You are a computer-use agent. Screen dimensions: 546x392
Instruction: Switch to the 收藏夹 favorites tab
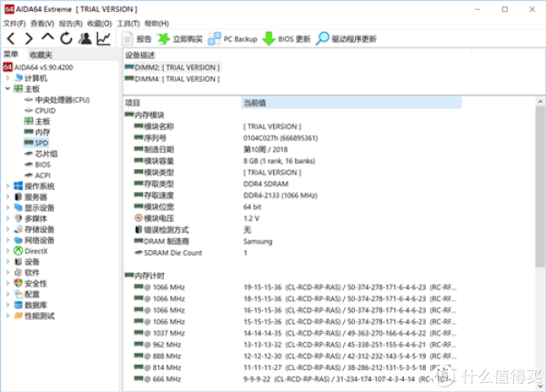pos(41,55)
